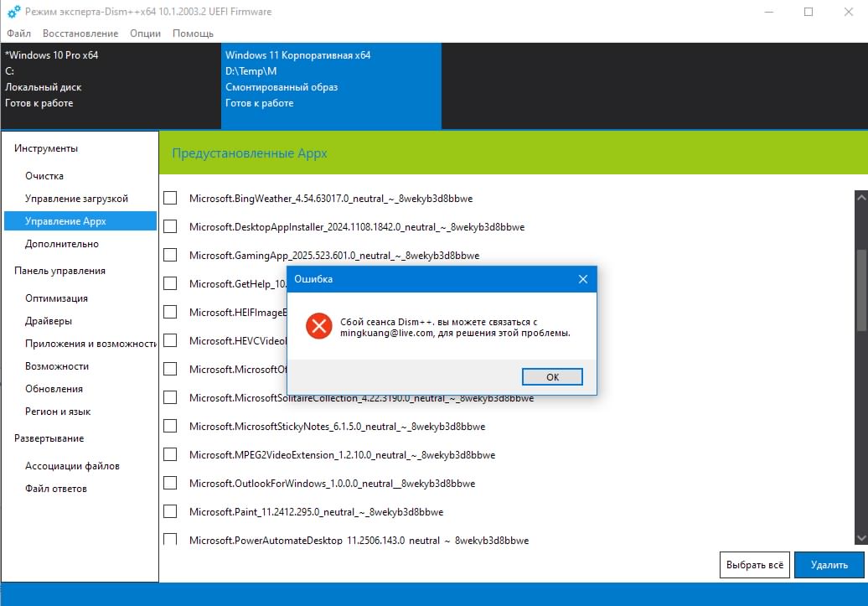Open the Файл menu
Screen dimensions: 868x606
tap(18, 34)
